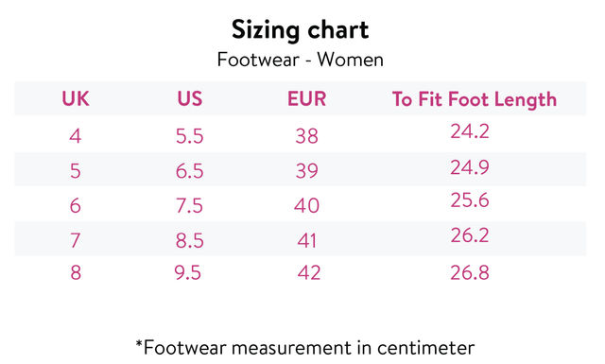Image resolution: width=605 pixels, height=364 pixels.
Task: Select EUR size 40 cell
Action: click(x=306, y=205)
